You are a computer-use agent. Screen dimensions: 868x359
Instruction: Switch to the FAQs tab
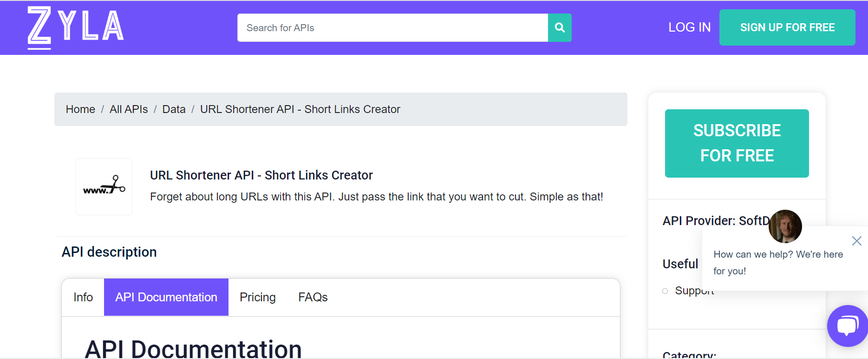pyautogui.click(x=313, y=297)
